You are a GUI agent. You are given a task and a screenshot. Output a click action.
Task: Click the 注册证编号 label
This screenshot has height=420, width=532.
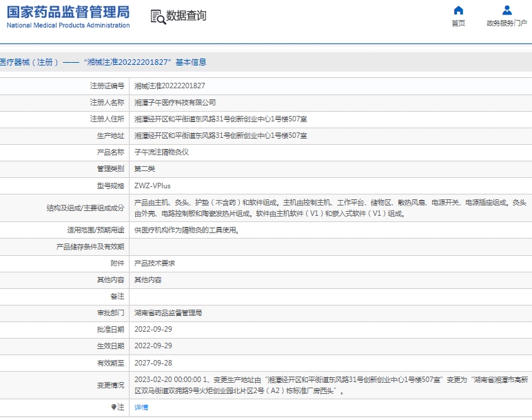[x=108, y=86]
